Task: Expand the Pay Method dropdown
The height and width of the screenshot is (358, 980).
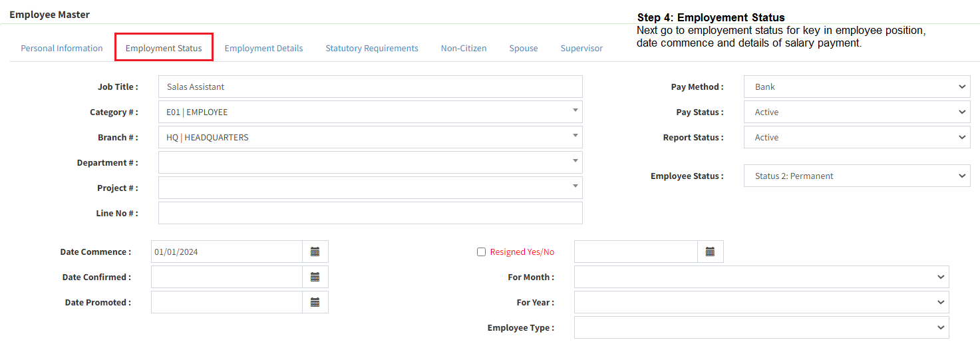Action: 856,87
